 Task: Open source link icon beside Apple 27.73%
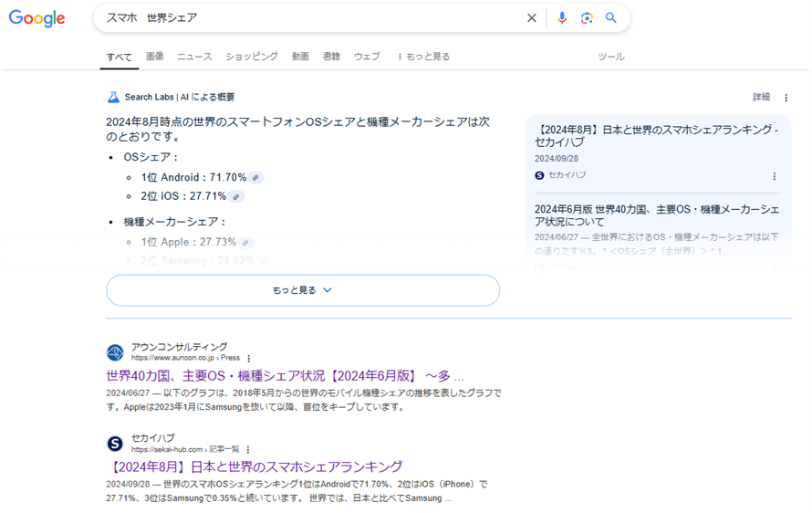[x=245, y=243]
